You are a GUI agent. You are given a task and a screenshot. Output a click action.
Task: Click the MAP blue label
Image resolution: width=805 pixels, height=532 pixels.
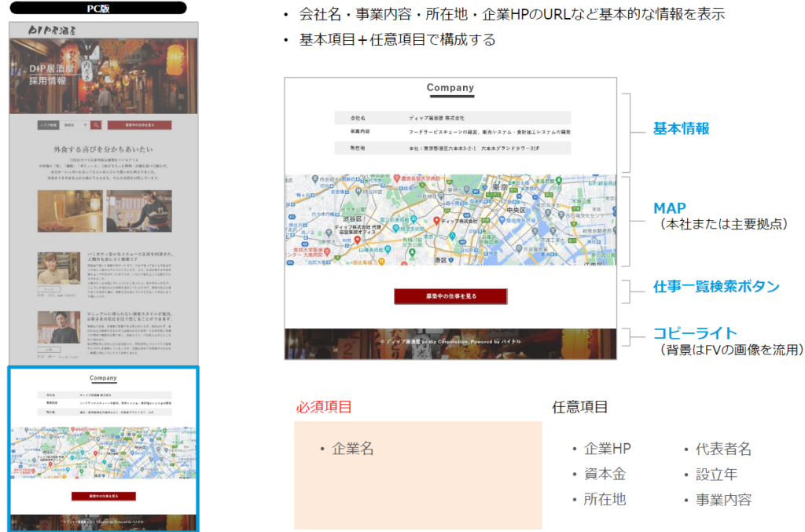point(670,208)
